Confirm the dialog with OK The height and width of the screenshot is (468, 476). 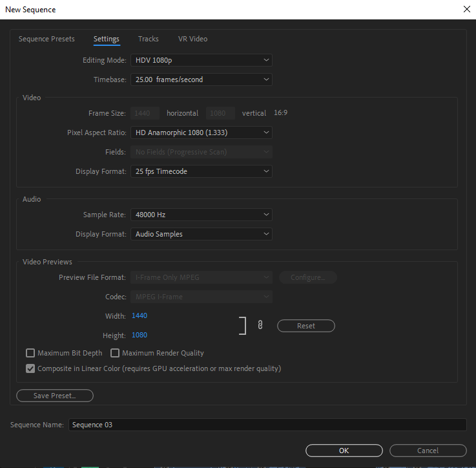(x=344, y=451)
